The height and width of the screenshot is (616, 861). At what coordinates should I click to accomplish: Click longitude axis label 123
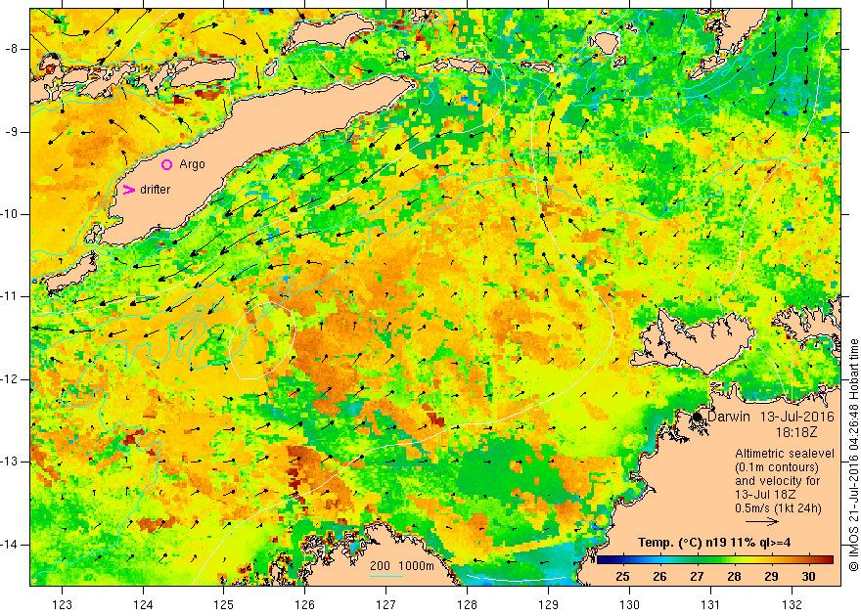(62, 604)
